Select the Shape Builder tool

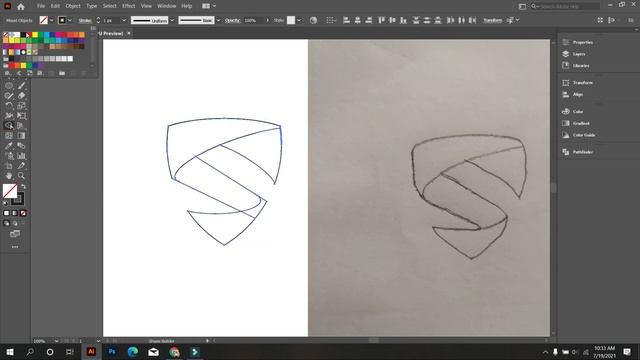point(9,126)
